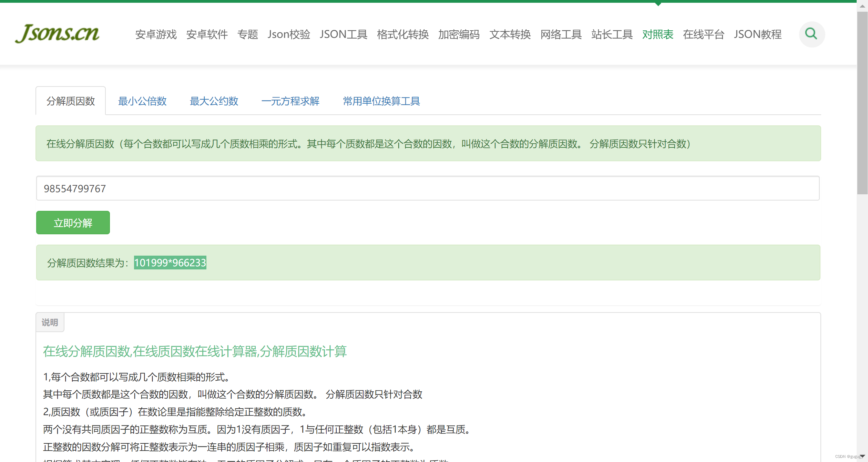Open the JSON教程 menu
The width and height of the screenshot is (868, 462).
757,34
